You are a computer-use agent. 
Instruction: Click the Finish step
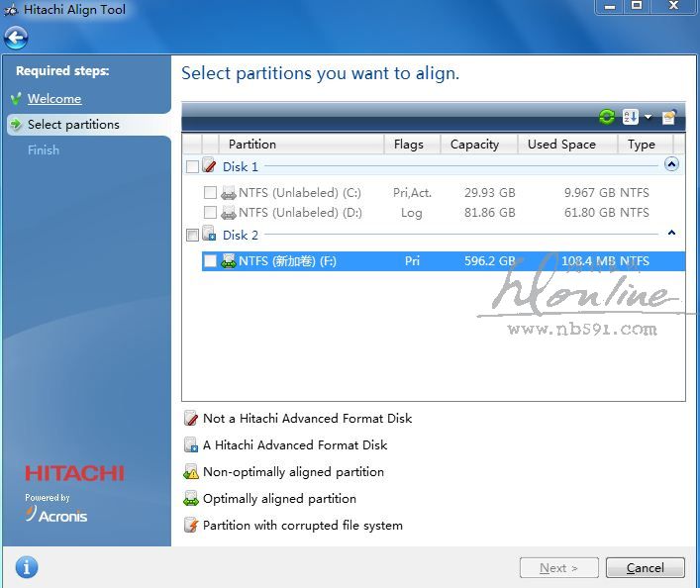(x=44, y=150)
